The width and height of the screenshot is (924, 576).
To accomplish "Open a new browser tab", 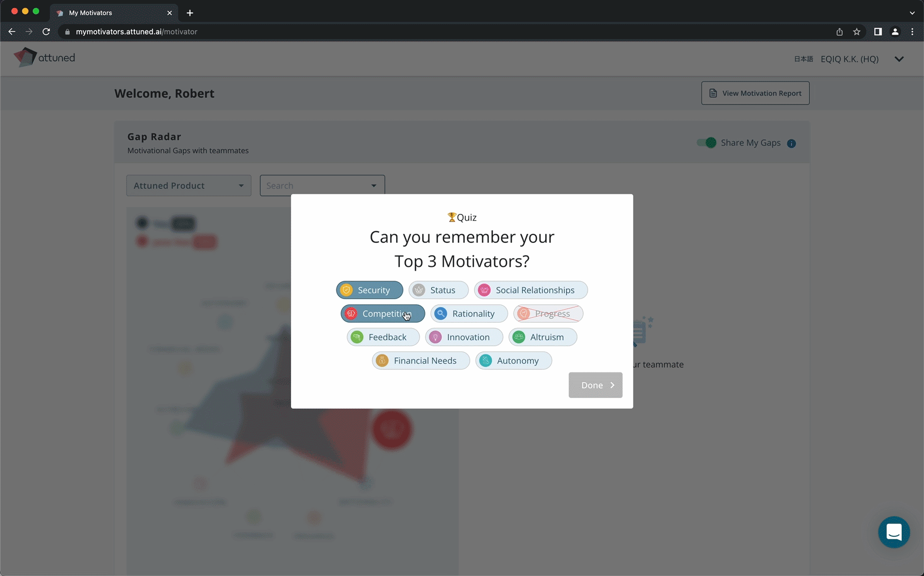I will (190, 13).
